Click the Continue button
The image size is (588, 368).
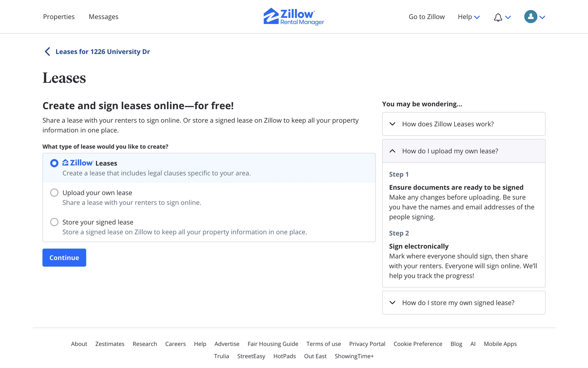tap(64, 258)
